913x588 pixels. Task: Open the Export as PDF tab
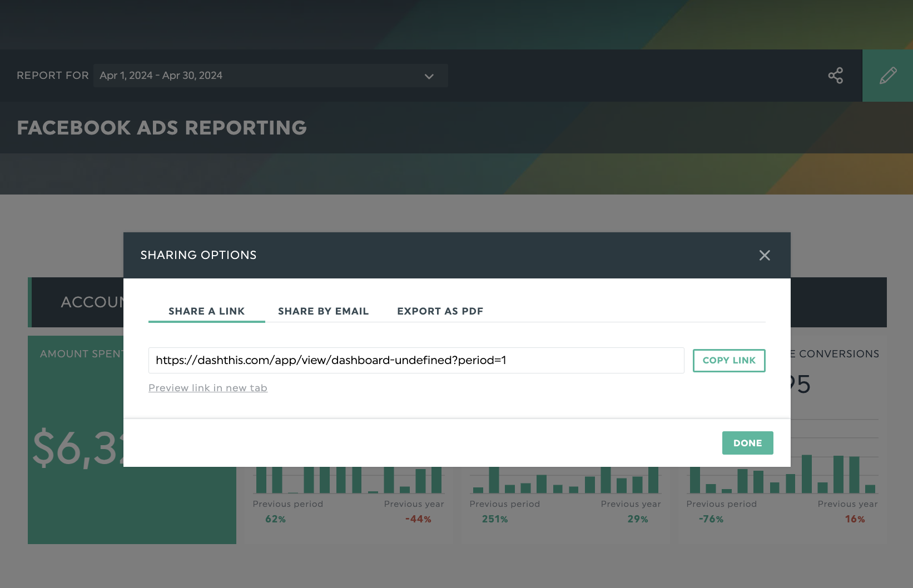tap(440, 311)
